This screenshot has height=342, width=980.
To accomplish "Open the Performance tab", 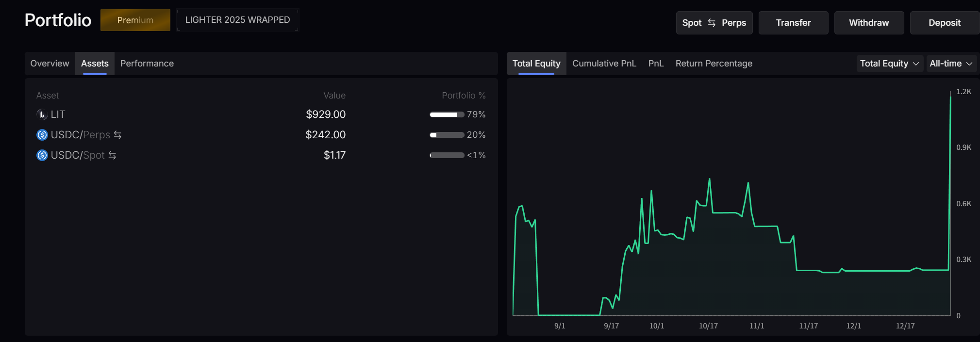I will tap(147, 64).
